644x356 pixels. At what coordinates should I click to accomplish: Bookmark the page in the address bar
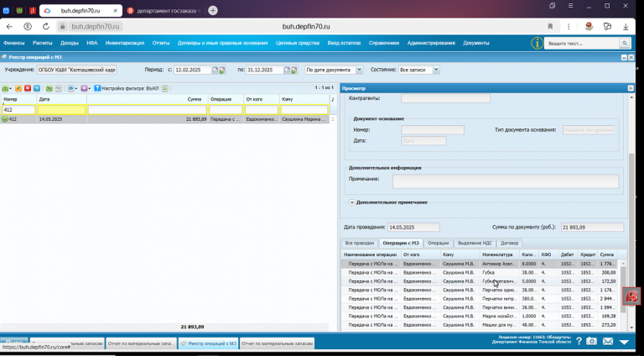[x=550, y=26]
